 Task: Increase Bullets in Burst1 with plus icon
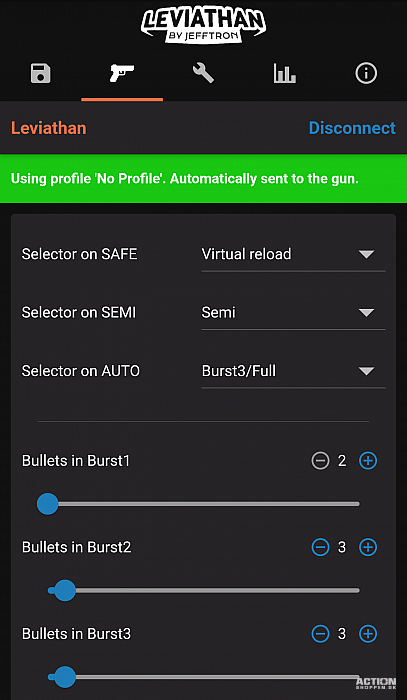[368, 461]
